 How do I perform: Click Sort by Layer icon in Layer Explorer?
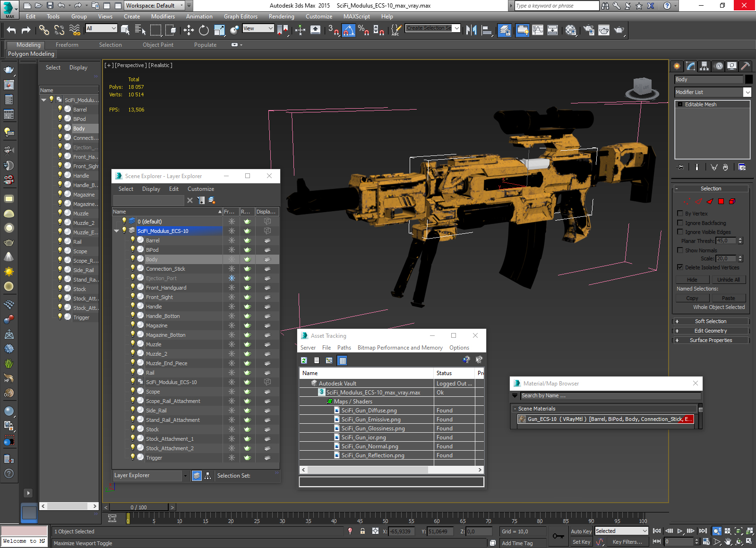197,476
